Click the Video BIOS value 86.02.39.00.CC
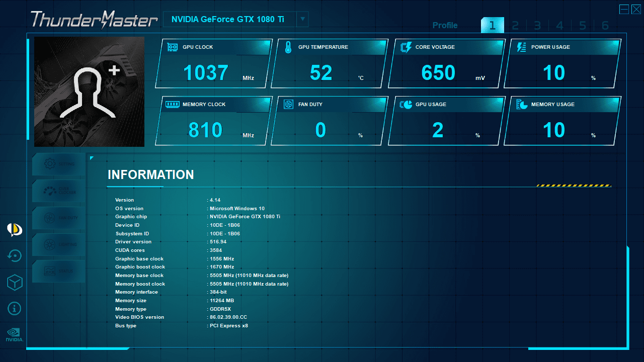This screenshot has width=644, height=362. click(228, 317)
